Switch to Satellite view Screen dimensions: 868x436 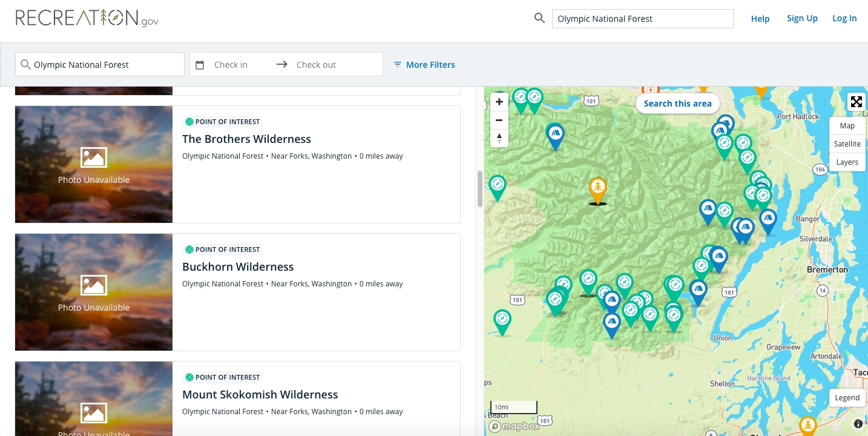[x=847, y=144]
